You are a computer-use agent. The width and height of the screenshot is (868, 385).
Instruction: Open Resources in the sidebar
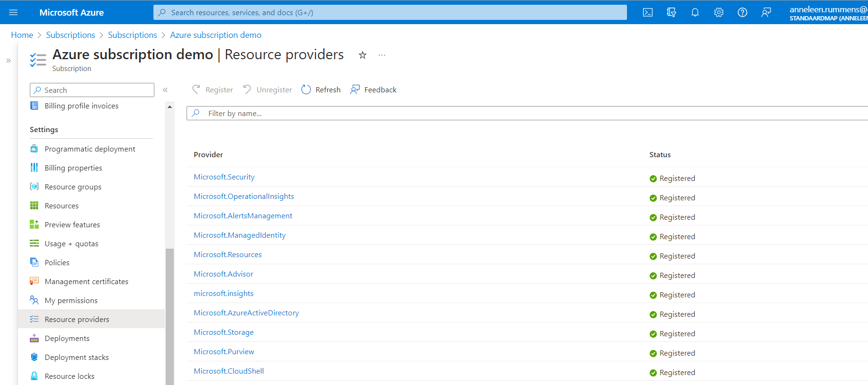coord(62,206)
